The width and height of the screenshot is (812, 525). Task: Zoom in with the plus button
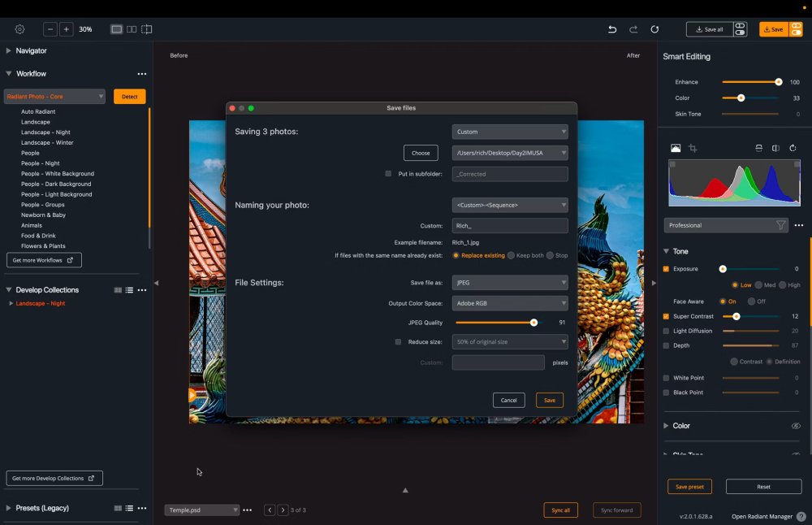[x=67, y=29]
